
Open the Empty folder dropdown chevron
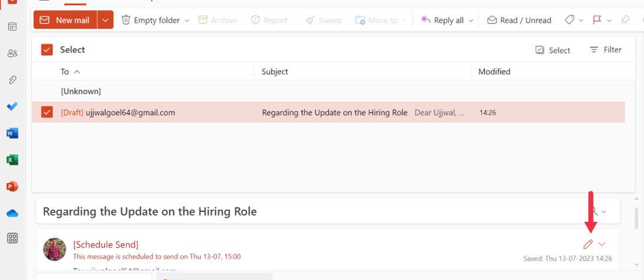click(187, 21)
